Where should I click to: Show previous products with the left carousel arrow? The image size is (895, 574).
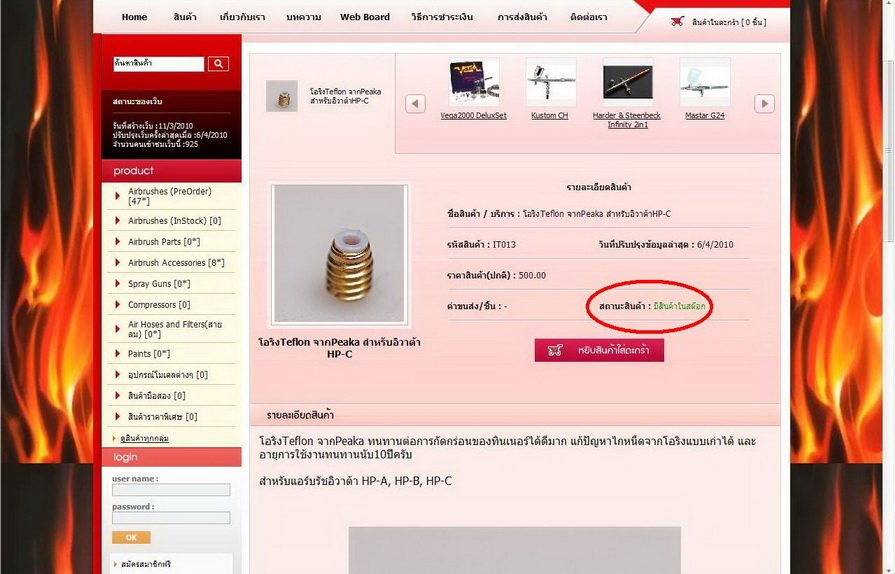coord(416,104)
